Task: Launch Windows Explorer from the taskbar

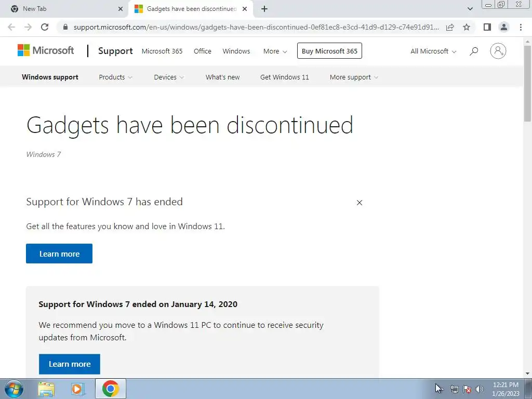Action: pos(46,389)
